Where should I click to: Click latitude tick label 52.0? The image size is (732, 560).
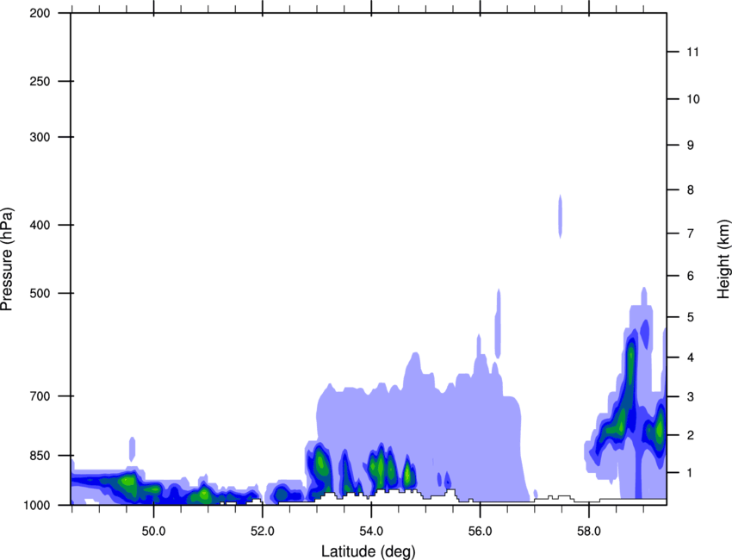(263, 532)
